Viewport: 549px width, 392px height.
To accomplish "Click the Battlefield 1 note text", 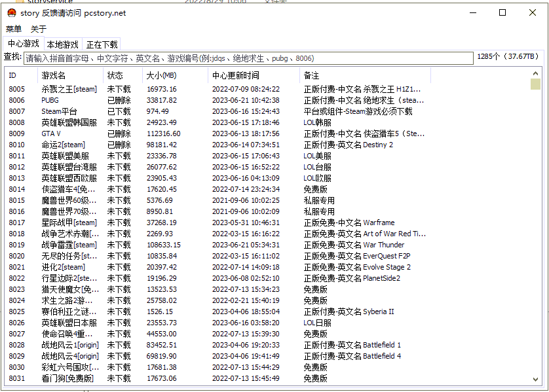I will [382, 345].
